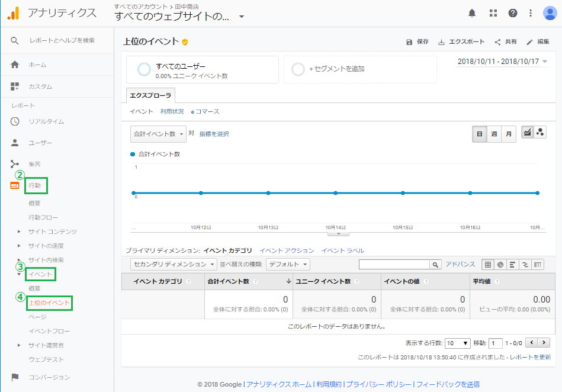Click the table search magnifier button

pyautogui.click(x=435, y=265)
